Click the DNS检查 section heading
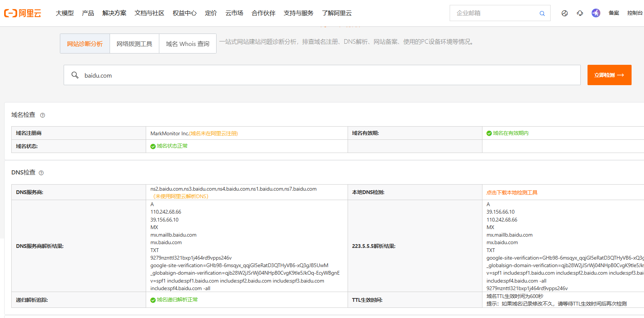This screenshot has height=318, width=644. pyautogui.click(x=23, y=173)
